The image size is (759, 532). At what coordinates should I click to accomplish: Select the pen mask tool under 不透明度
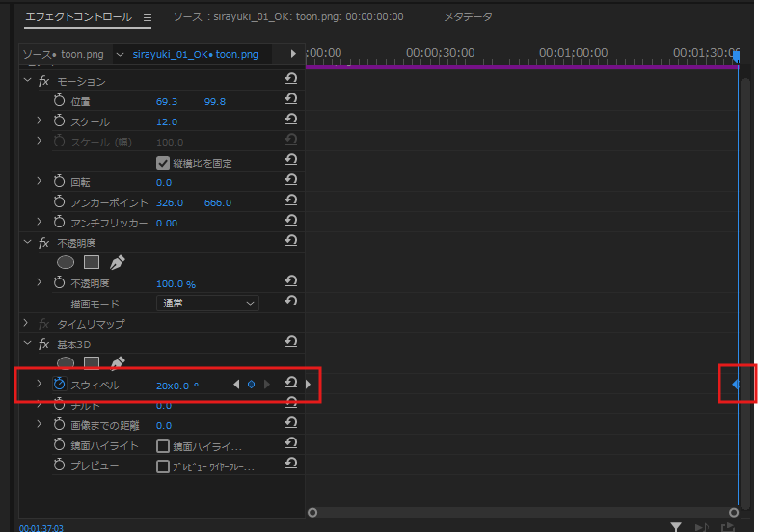coord(117,262)
